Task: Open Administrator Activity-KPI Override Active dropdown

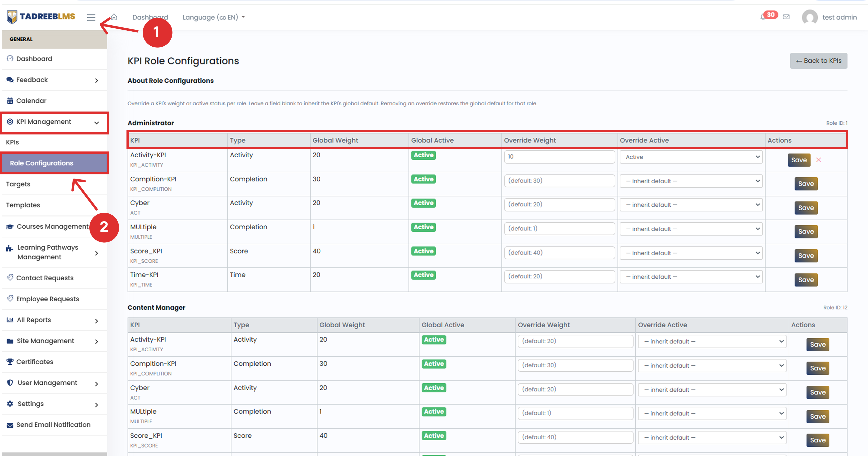Action: (x=691, y=157)
